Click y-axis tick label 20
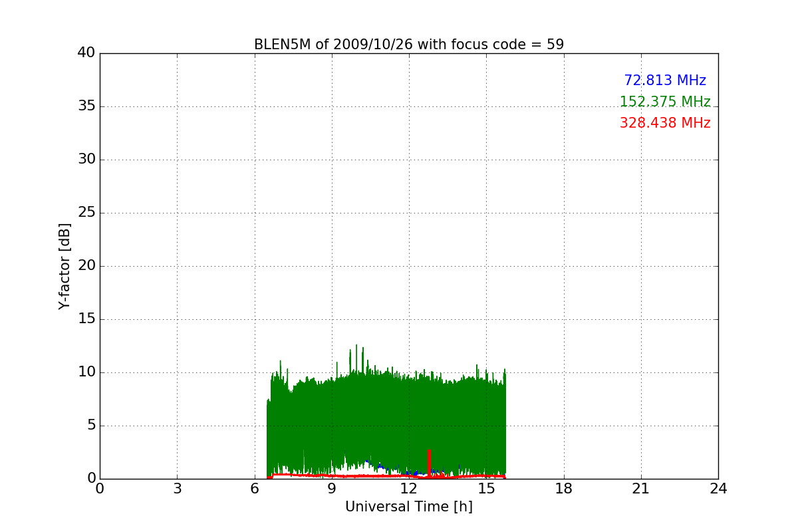Screen dimensions: 798x532 point(86,266)
